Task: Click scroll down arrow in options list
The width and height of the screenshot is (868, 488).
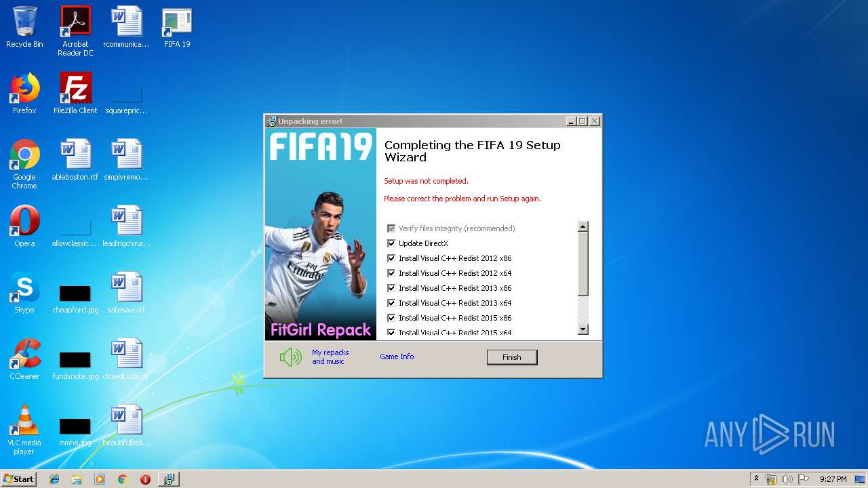Action: pos(583,329)
